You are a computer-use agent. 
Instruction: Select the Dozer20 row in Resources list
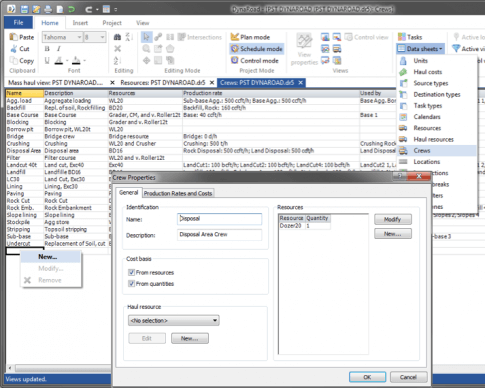[304, 226]
